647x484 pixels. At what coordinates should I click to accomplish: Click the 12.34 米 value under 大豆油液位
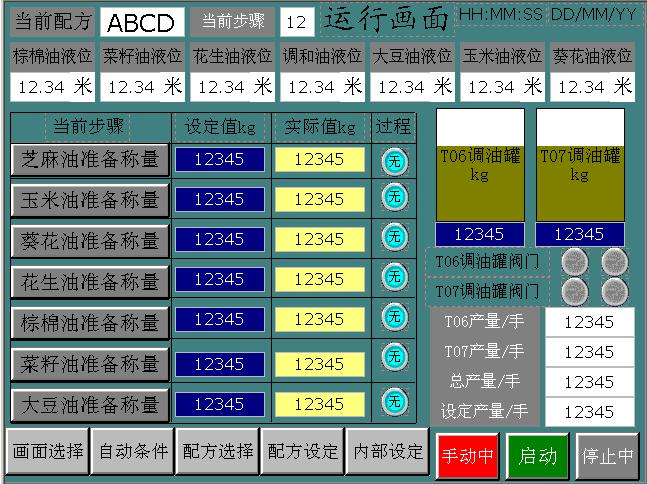(x=412, y=87)
